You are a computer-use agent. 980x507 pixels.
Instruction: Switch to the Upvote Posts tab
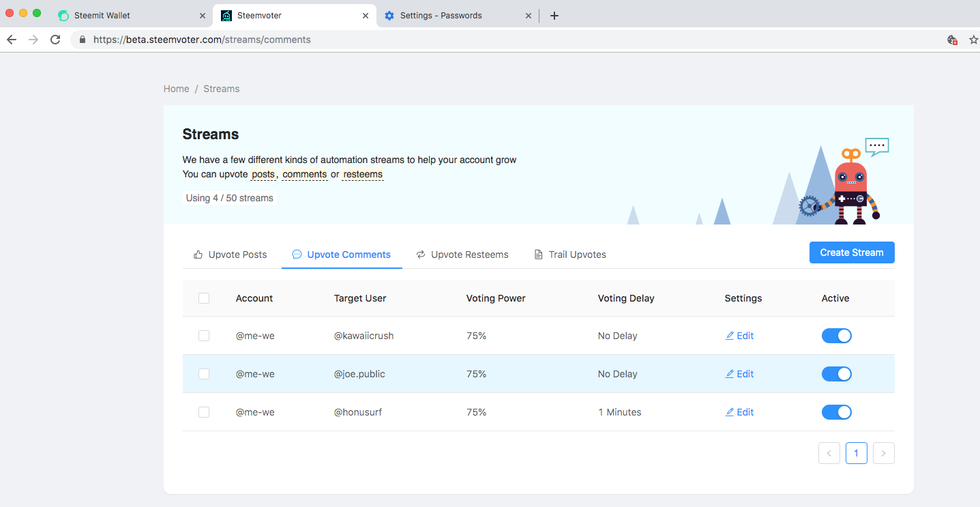pyautogui.click(x=231, y=255)
